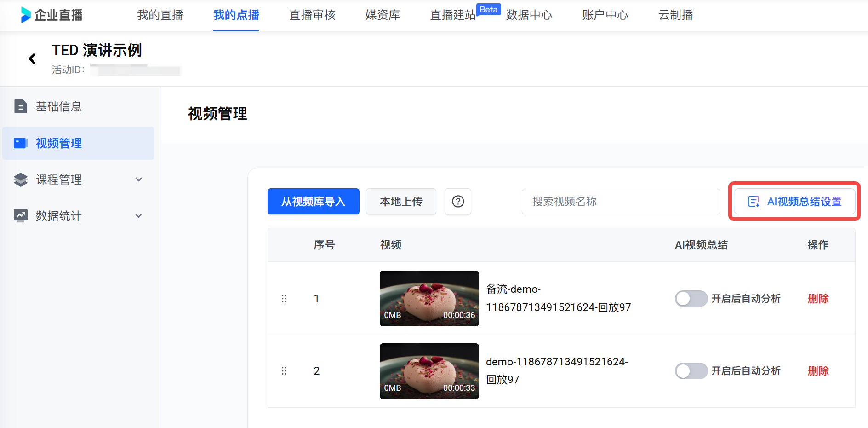
Task: Focus the 搜索视频名称 search field
Action: pos(621,202)
